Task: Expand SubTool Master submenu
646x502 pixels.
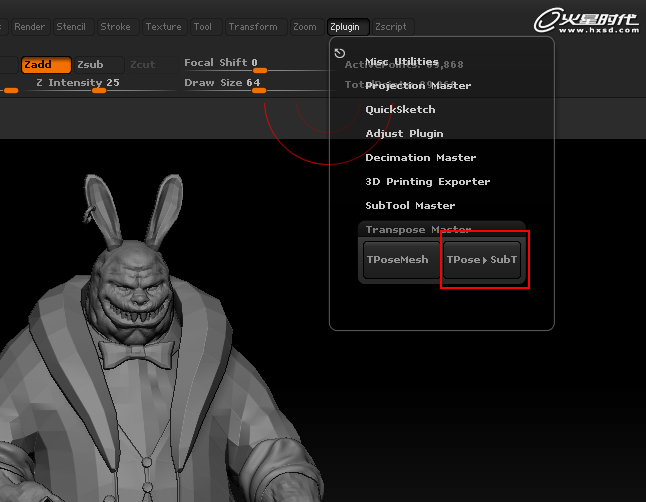Action: click(x=410, y=205)
